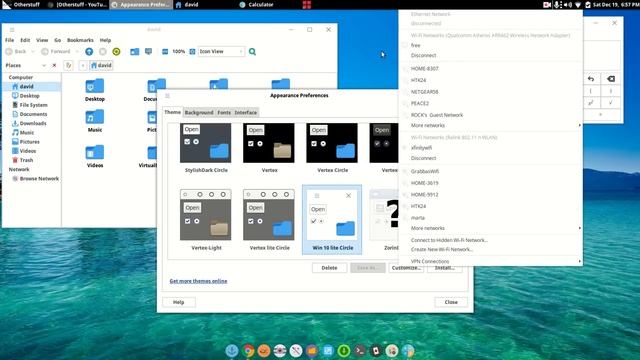Expand More networks under the Atheros adapter
This screenshot has width=640, height=360.
point(490,125)
